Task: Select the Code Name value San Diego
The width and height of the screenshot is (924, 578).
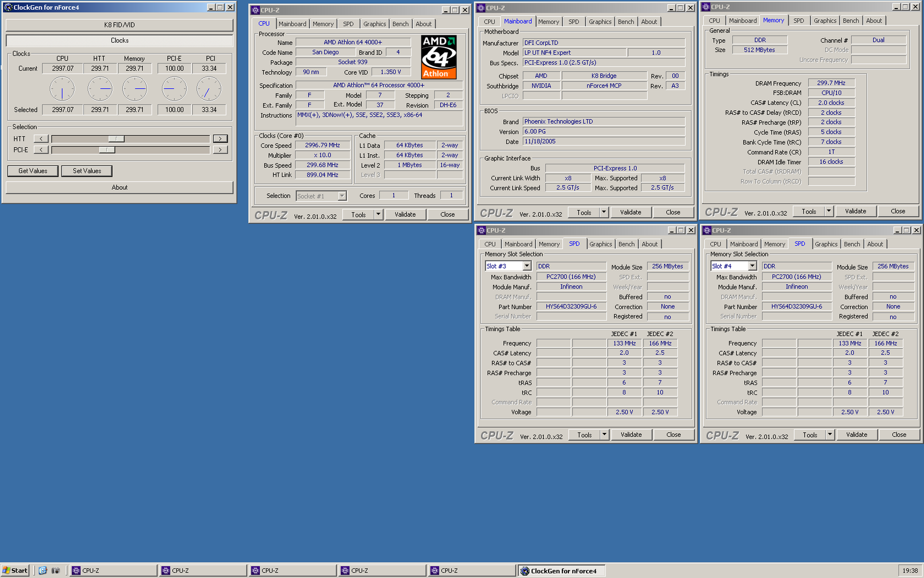Action: [325, 52]
